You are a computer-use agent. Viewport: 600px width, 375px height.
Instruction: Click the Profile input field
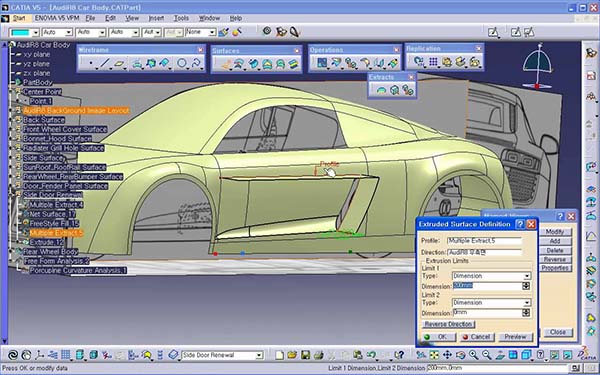[x=484, y=241]
